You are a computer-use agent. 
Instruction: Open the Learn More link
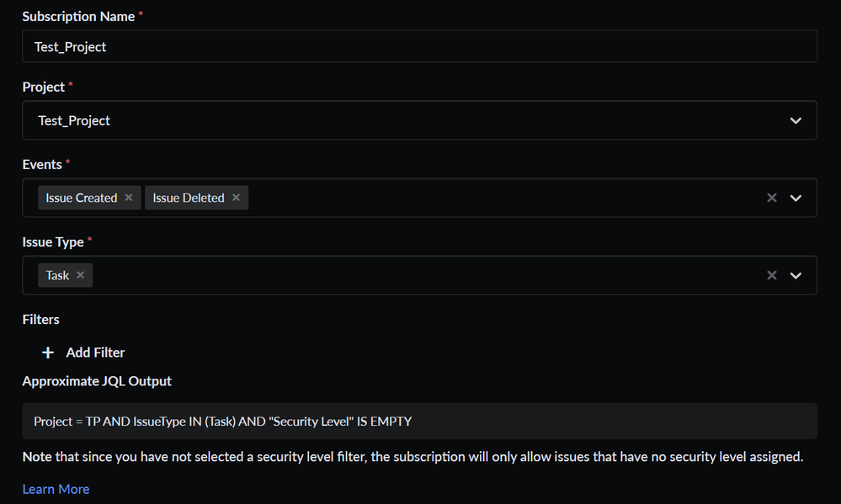pyautogui.click(x=56, y=489)
